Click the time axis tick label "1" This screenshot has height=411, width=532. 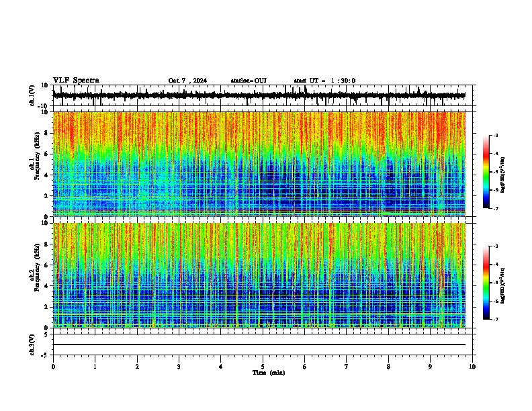pyautogui.click(x=95, y=367)
